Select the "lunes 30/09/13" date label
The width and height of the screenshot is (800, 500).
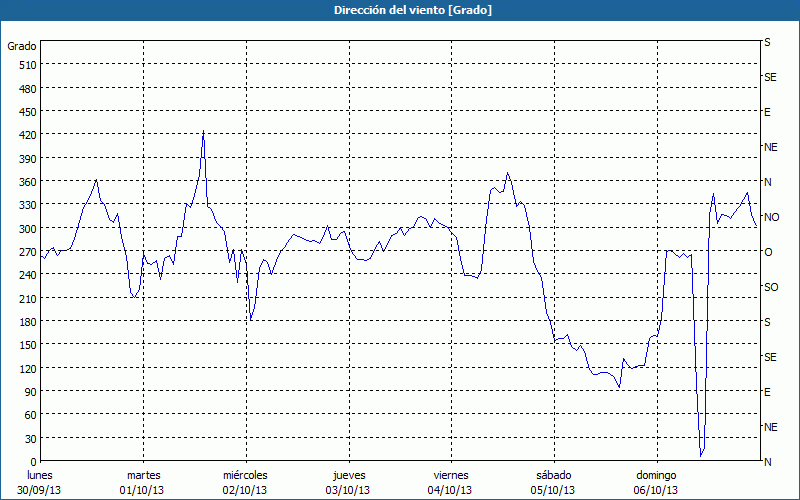[41, 482]
